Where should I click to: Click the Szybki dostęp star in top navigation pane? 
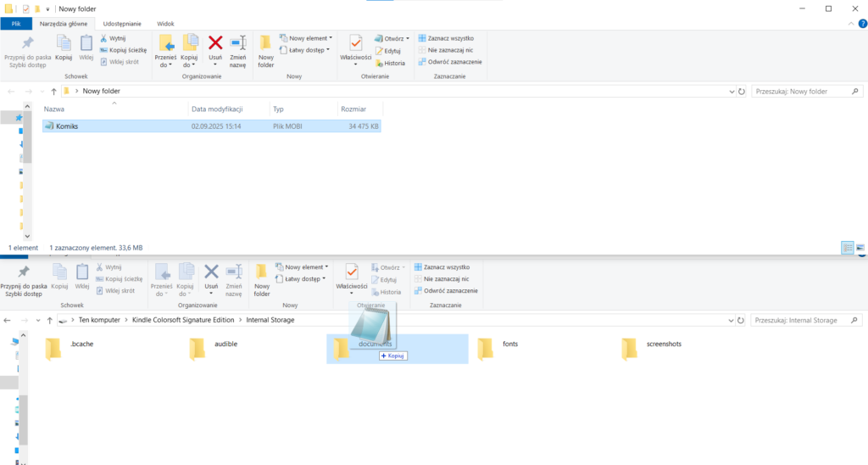pos(19,117)
